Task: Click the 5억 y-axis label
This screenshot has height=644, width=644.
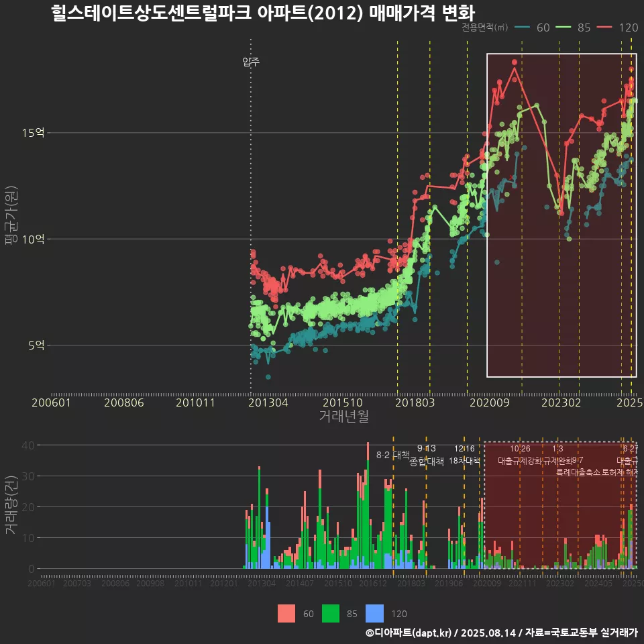Action: click(x=36, y=345)
